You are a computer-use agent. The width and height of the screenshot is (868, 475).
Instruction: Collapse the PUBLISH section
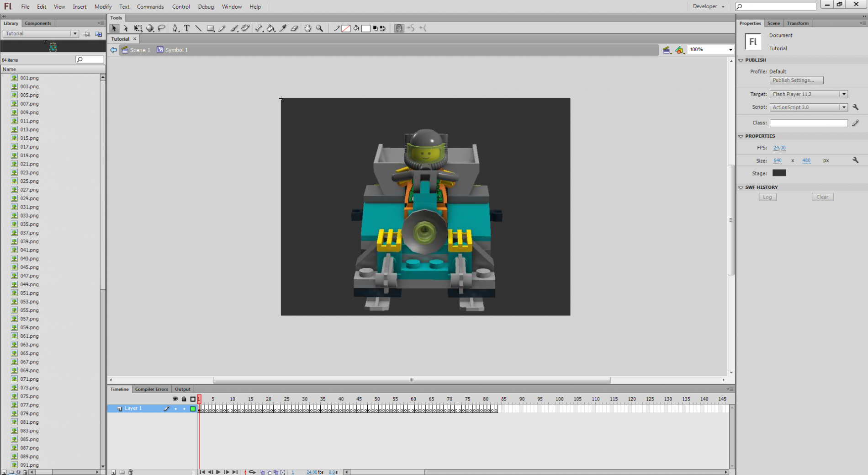click(x=741, y=60)
